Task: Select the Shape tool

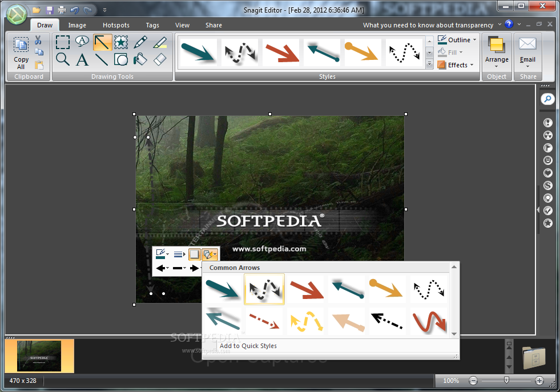Action: click(x=120, y=59)
